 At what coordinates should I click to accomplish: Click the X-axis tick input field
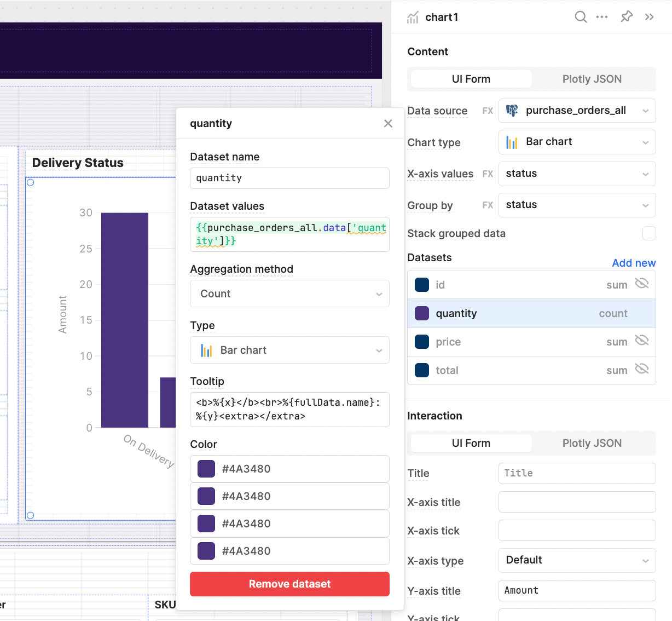click(577, 530)
